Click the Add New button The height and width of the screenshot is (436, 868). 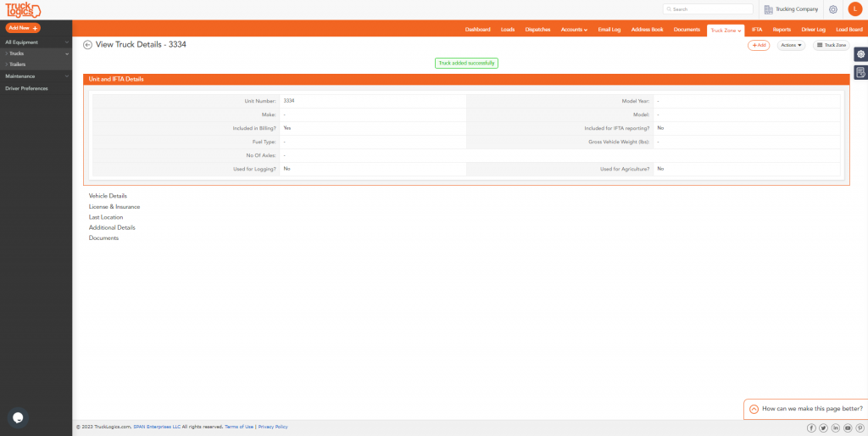[x=23, y=28]
